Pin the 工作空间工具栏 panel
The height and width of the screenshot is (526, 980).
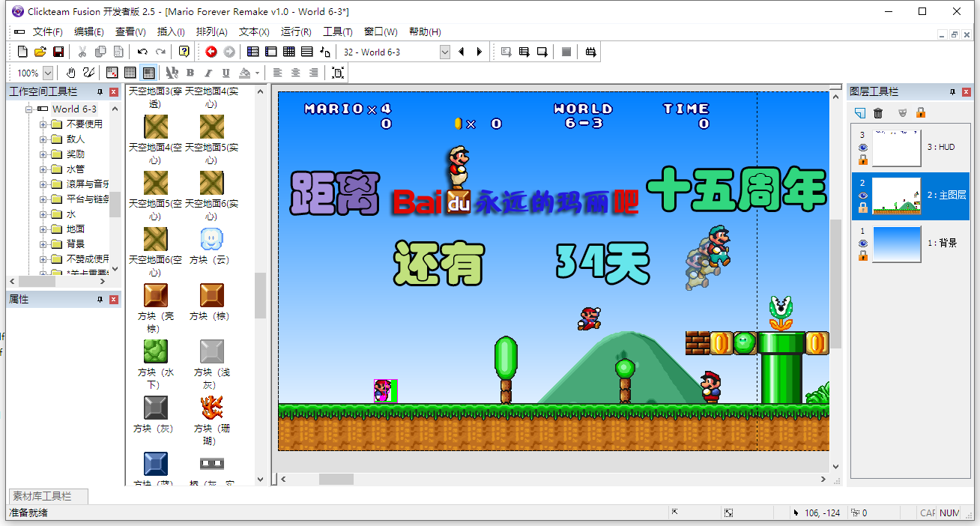tap(100, 91)
